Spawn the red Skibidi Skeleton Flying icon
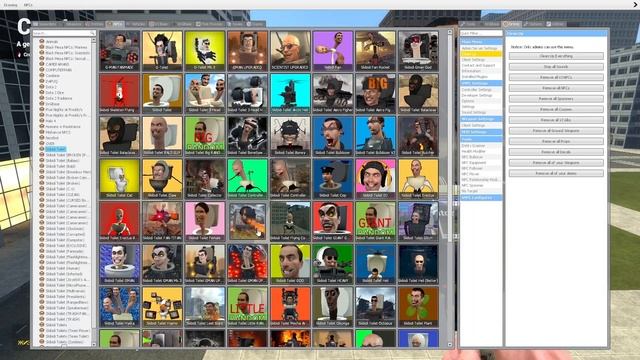The width and height of the screenshot is (640, 360). pyautogui.click(x=120, y=93)
